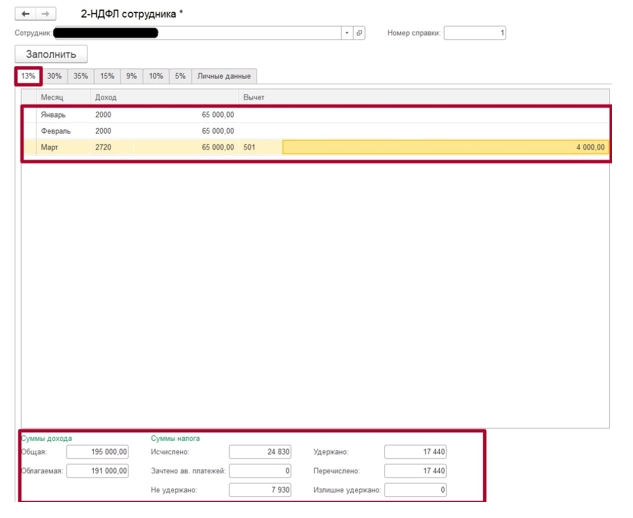
Task: Switch to the 15% tab
Action: point(107,76)
